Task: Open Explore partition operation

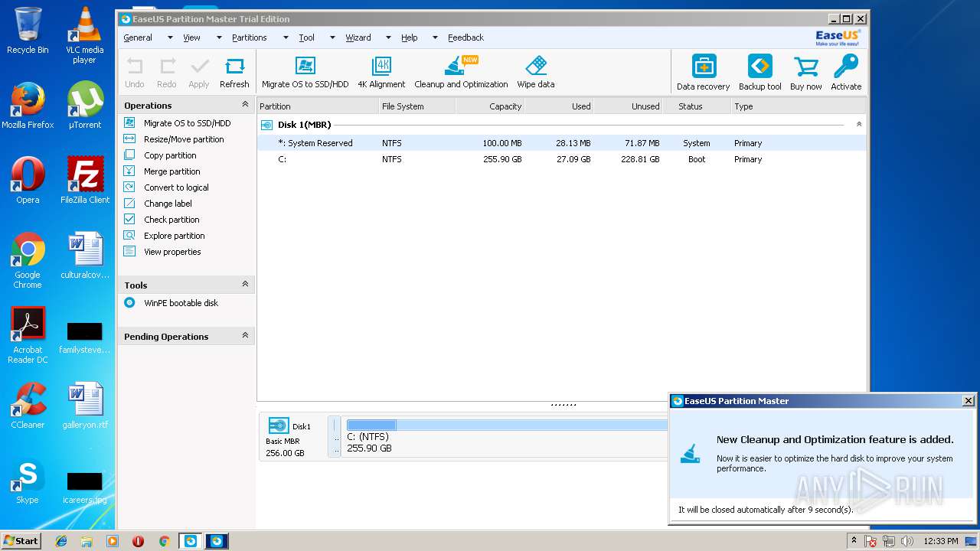Action: 174,236
